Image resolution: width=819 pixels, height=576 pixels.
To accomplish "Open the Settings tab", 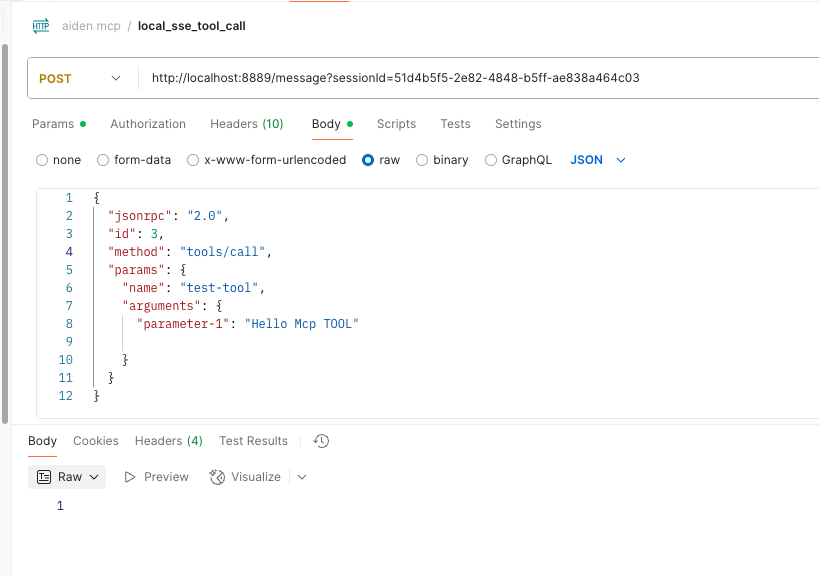I will click(518, 124).
